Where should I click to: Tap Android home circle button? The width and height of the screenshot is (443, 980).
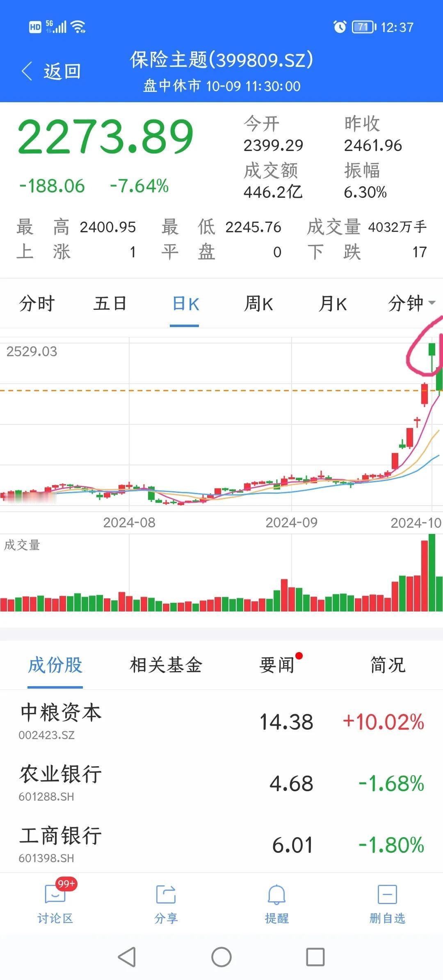[x=221, y=957]
